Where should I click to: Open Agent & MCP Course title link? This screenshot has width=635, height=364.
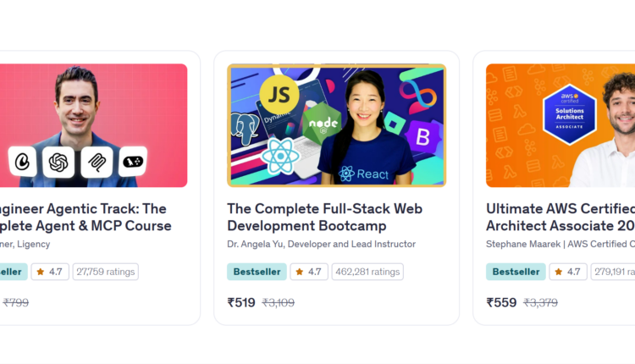click(x=86, y=217)
